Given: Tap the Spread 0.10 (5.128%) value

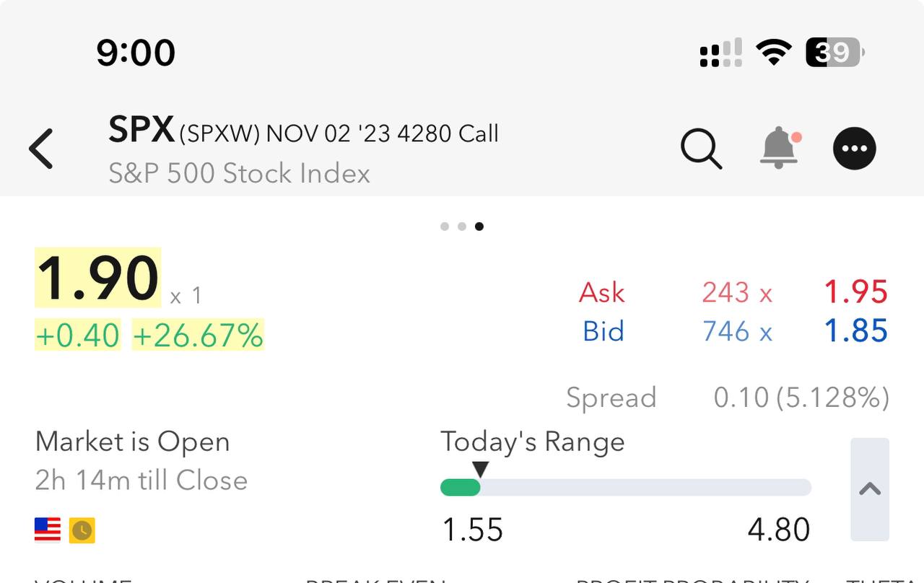Looking at the screenshot, I should coord(801,398).
